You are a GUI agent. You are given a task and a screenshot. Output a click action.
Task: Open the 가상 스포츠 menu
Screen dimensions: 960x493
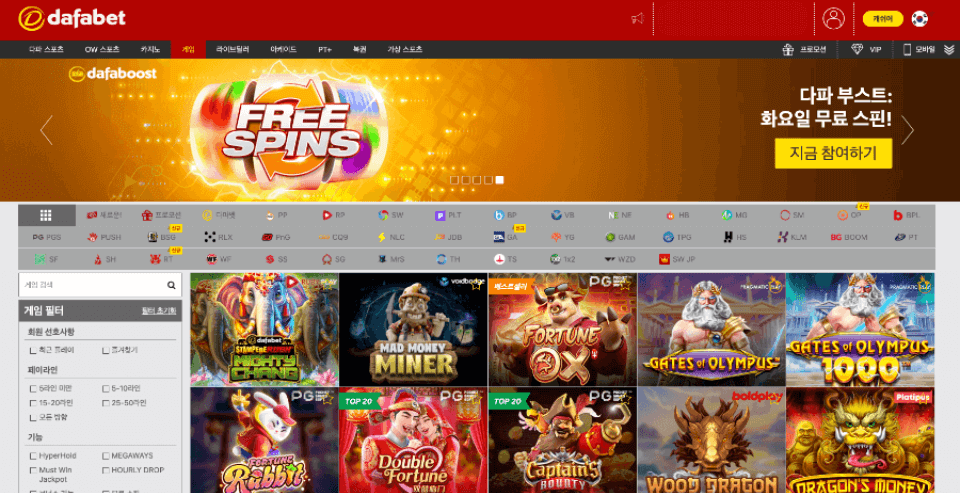405,50
